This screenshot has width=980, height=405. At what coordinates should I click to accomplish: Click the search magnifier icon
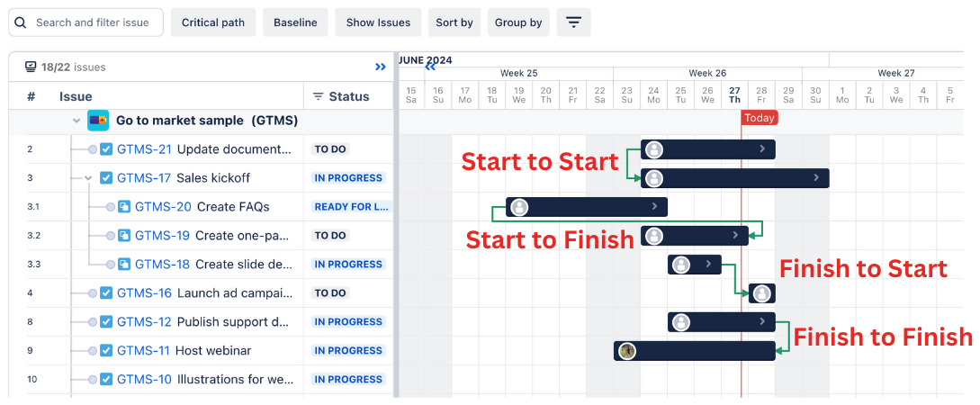(x=20, y=22)
